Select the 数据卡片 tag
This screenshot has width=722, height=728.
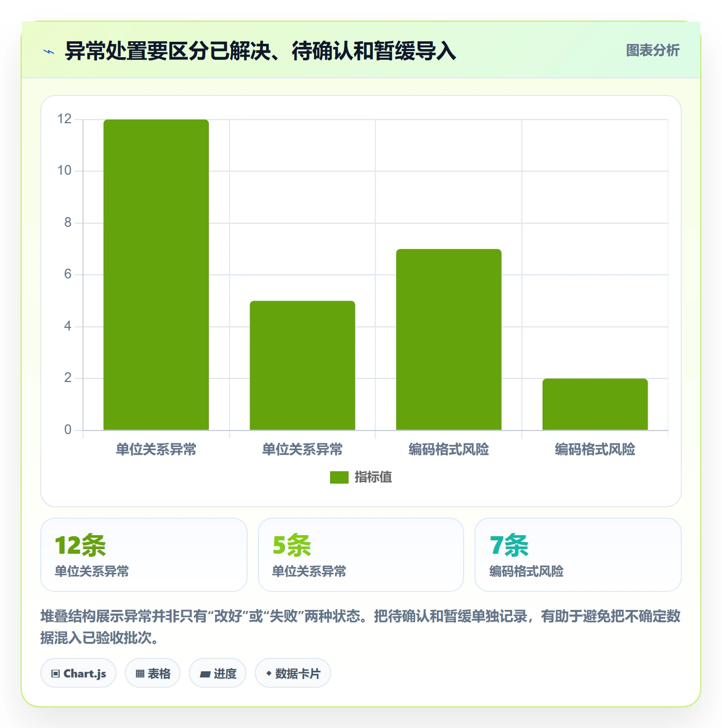(x=293, y=673)
